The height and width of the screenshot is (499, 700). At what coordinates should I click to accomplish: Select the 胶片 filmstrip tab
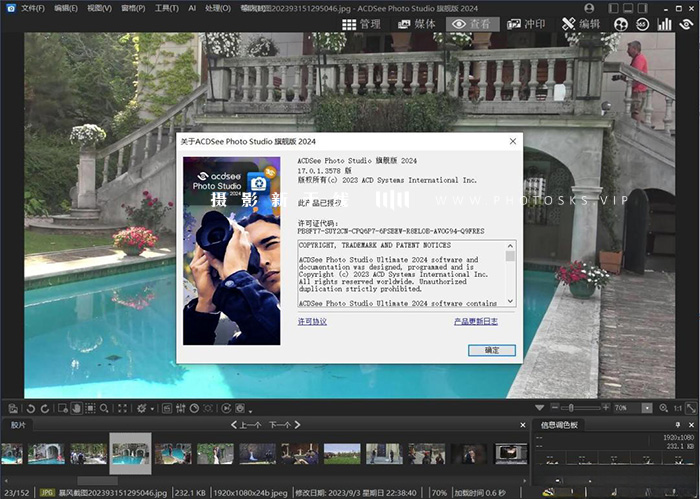pyautogui.click(x=18, y=425)
